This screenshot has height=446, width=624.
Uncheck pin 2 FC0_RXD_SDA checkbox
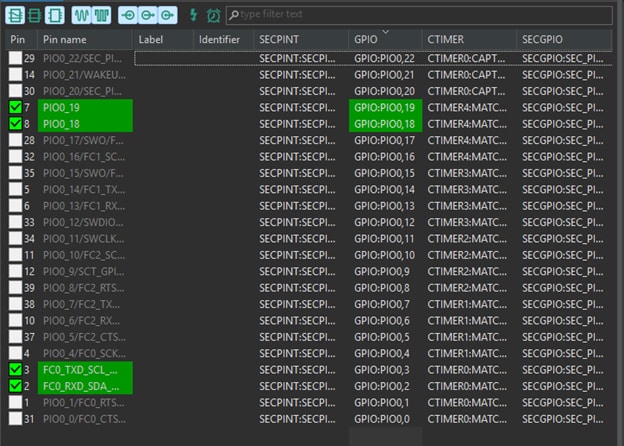click(x=16, y=386)
